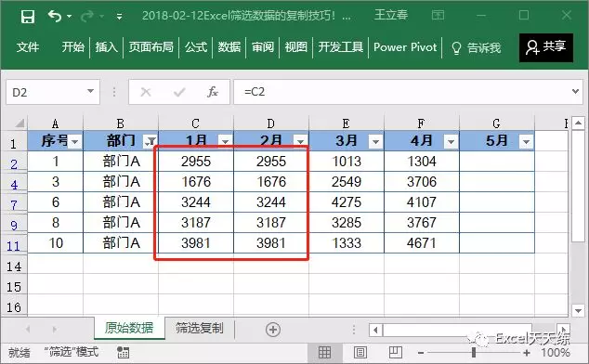
Task: Switch to Normal view icon
Action: tap(324, 352)
